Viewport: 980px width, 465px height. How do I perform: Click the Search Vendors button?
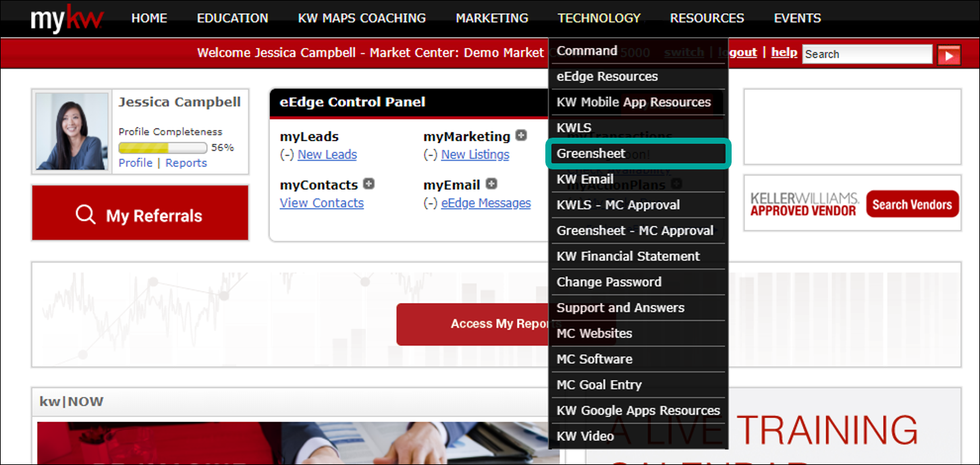(x=913, y=204)
